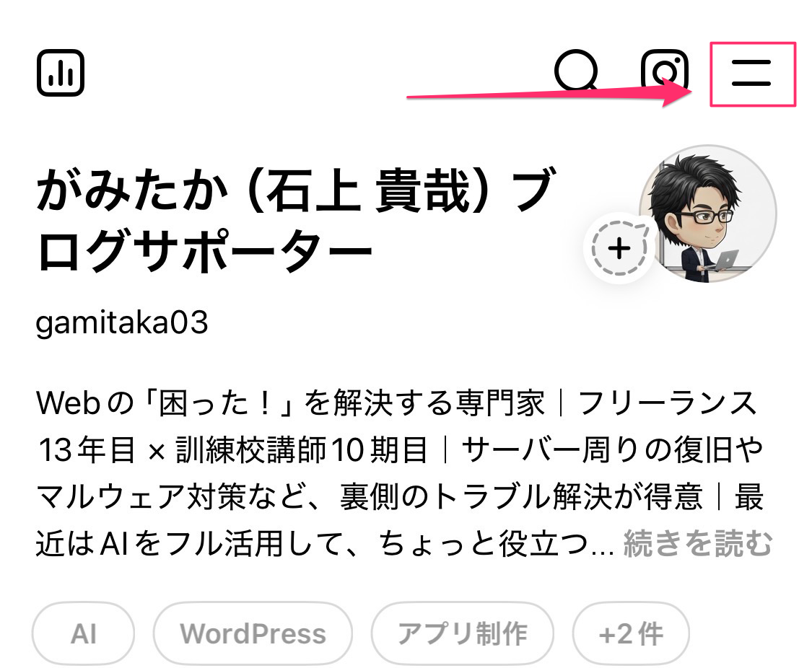Open the insights bar chart icon
The image size is (812, 668).
61,73
